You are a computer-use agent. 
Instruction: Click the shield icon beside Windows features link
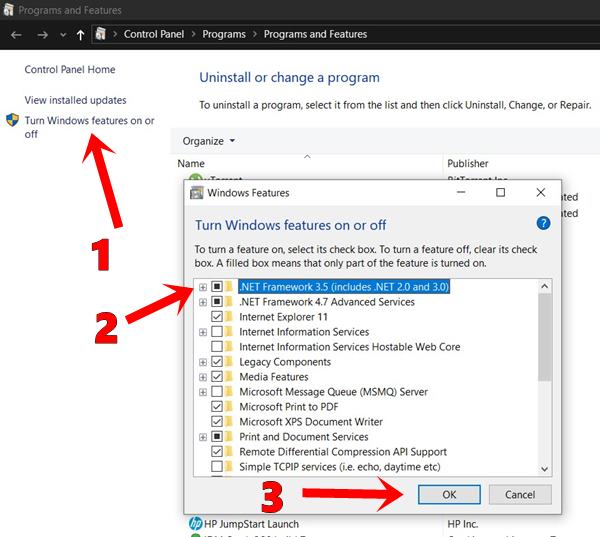pos(12,120)
